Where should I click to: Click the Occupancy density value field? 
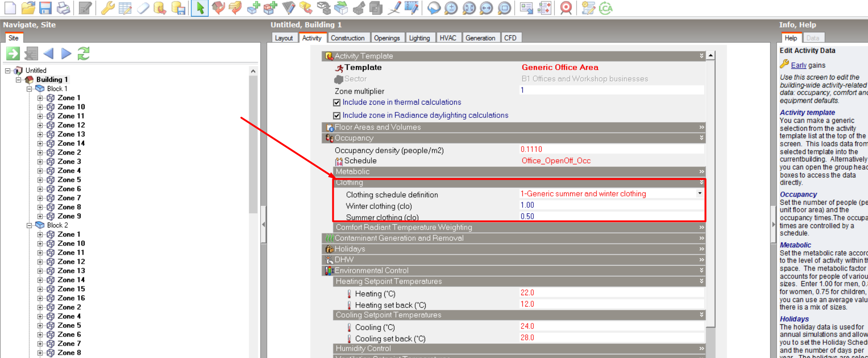(x=612, y=149)
